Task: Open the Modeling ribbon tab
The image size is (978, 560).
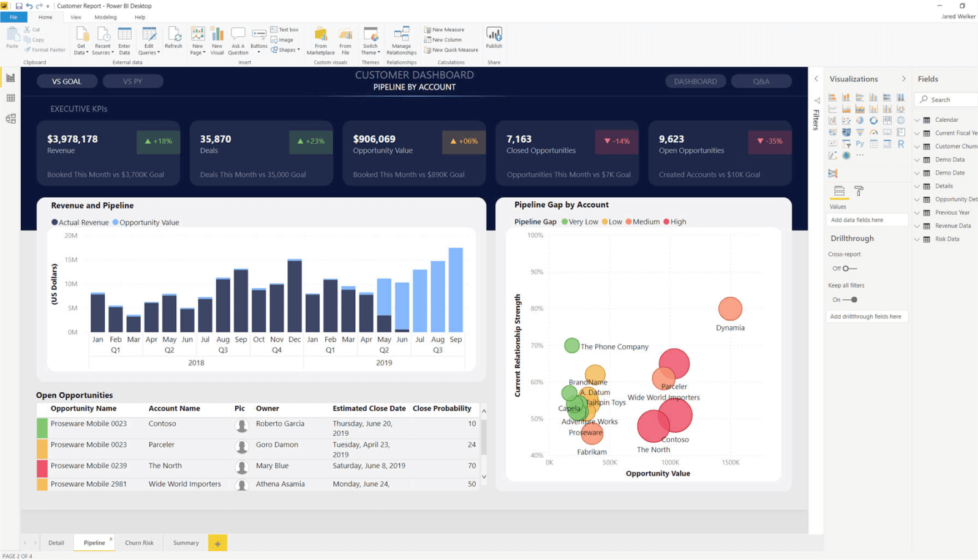Action: pyautogui.click(x=105, y=17)
